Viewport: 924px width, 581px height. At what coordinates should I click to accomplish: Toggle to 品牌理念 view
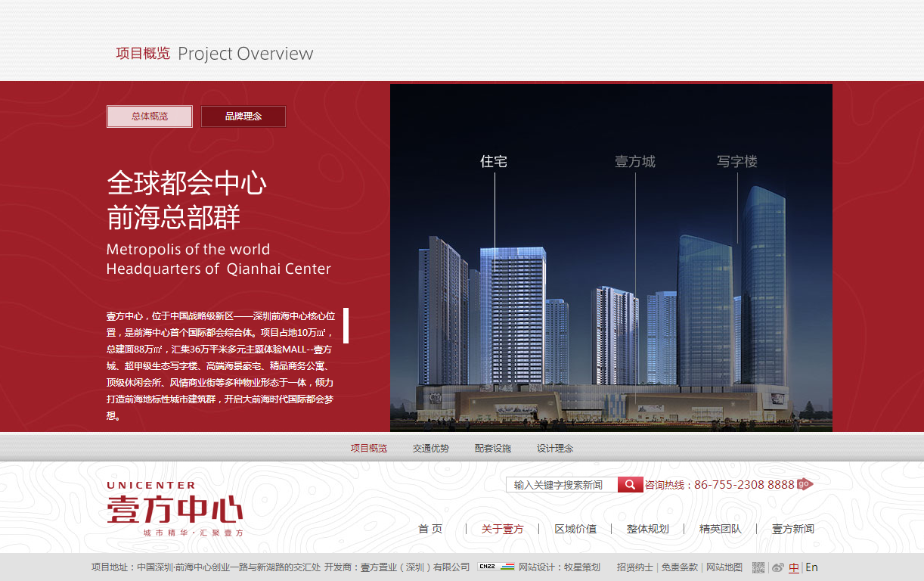click(x=243, y=116)
